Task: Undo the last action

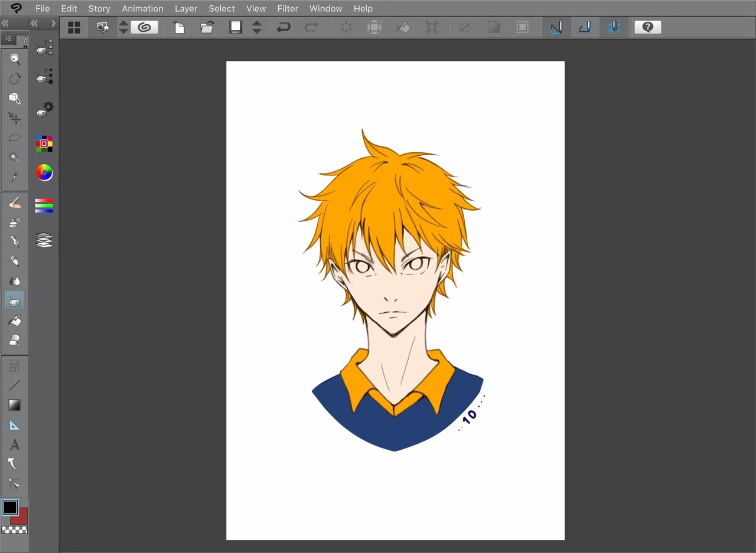Action: pyautogui.click(x=283, y=27)
